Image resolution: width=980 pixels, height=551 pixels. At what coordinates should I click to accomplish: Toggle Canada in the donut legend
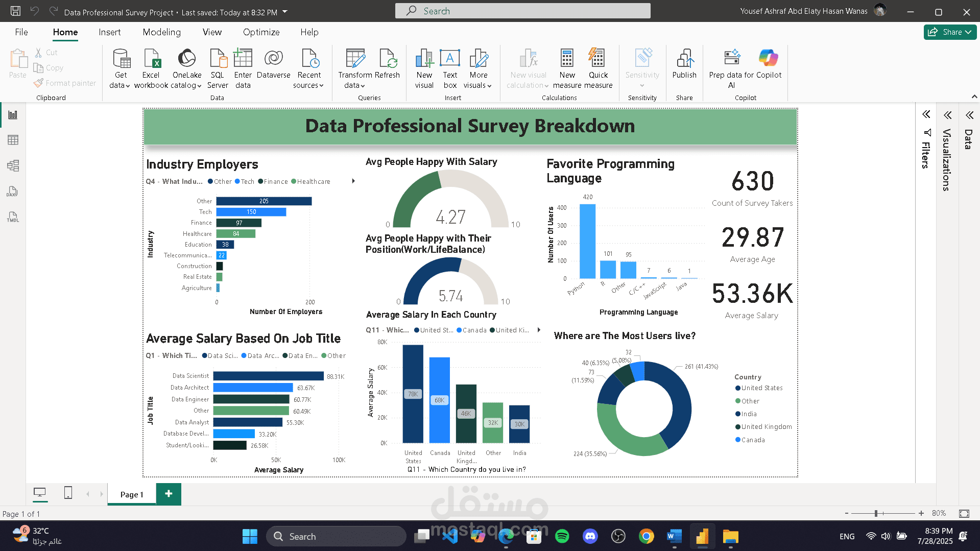(750, 440)
